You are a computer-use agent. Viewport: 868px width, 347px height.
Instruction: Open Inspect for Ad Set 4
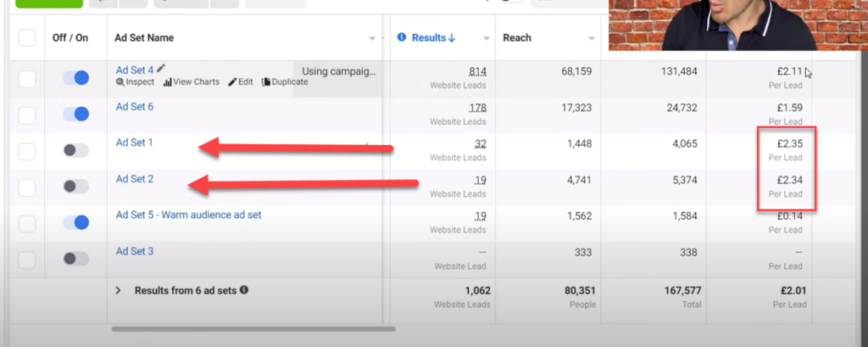coord(135,82)
